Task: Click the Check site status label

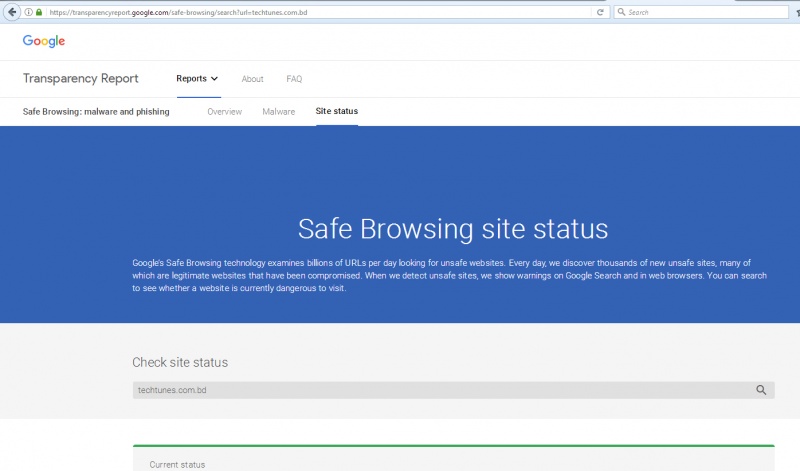Action: 180,362
